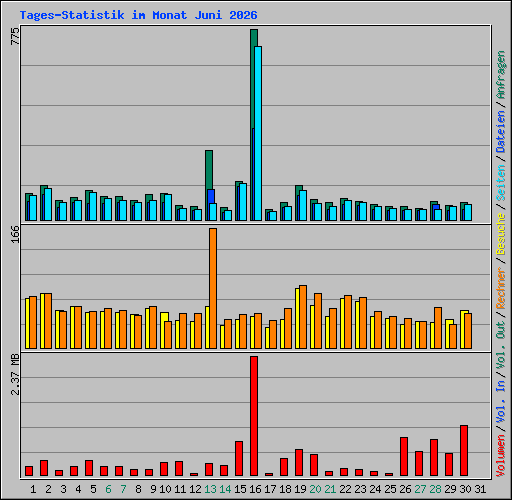The image size is (512, 500).
Task: Click day label 20 on the x-axis
Action: point(315,489)
